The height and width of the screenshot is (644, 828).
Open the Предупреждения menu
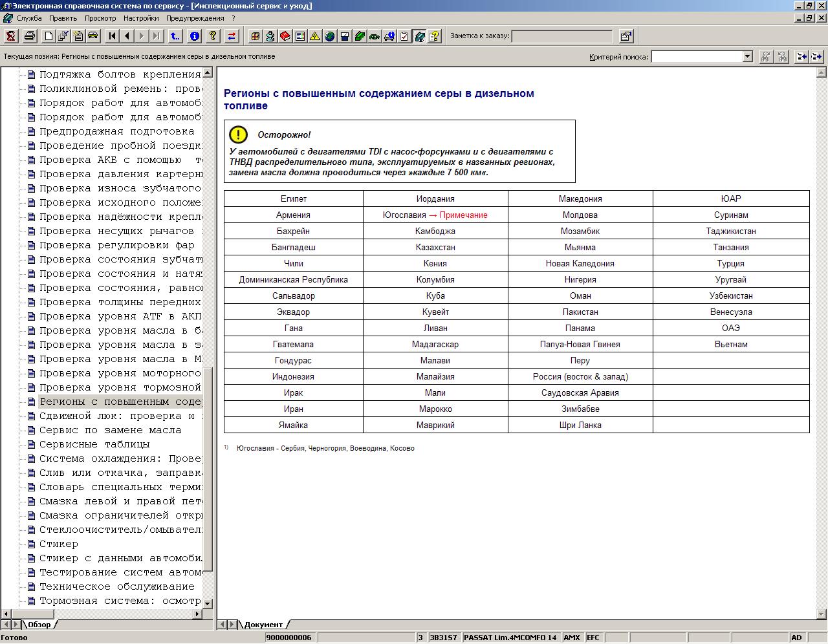pos(195,18)
